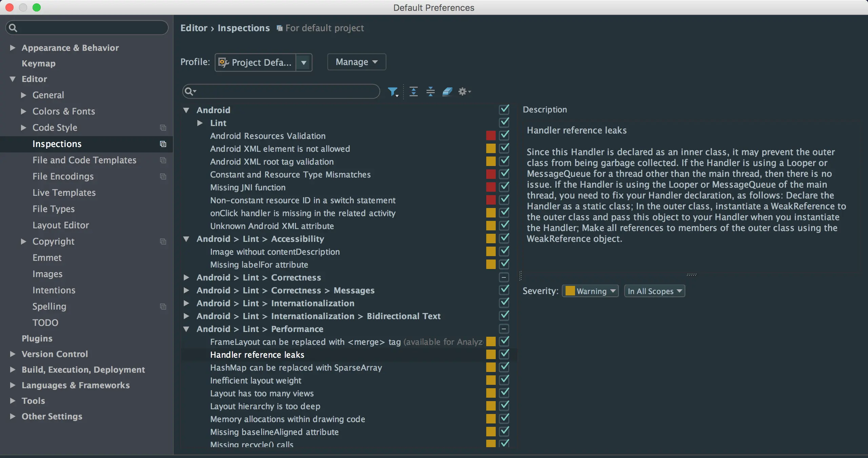Click the Expand All tree icon
The image size is (868, 458).
pos(413,91)
